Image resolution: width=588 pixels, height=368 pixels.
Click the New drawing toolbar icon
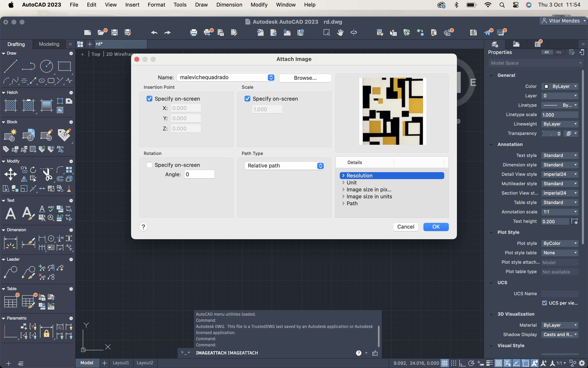[x=87, y=32]
